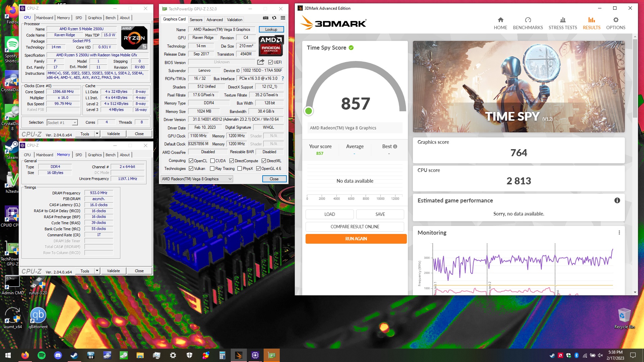Viewport: 644px width, 362px height.
Task: Open the 3DMark BENCHMARKS section
Action: pos(528,23)
